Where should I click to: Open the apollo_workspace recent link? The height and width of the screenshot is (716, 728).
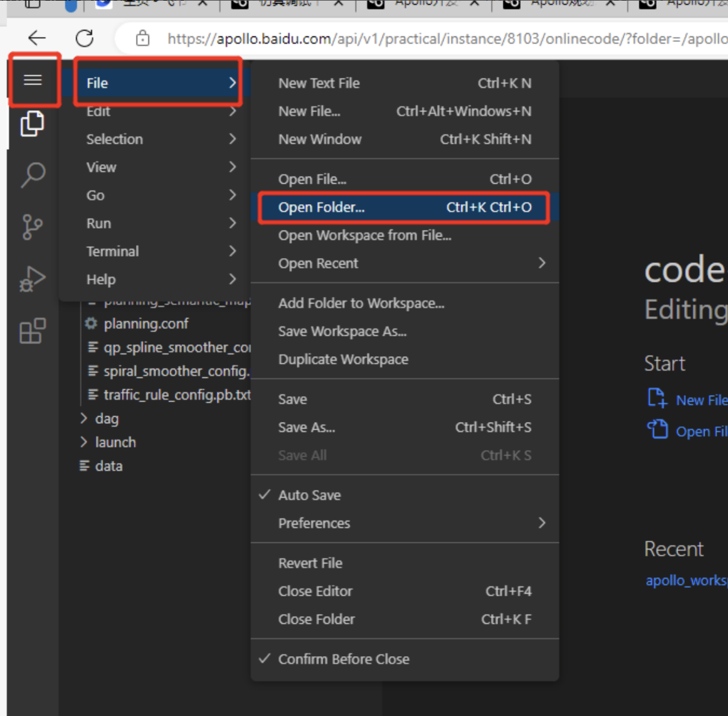[685, 581]
